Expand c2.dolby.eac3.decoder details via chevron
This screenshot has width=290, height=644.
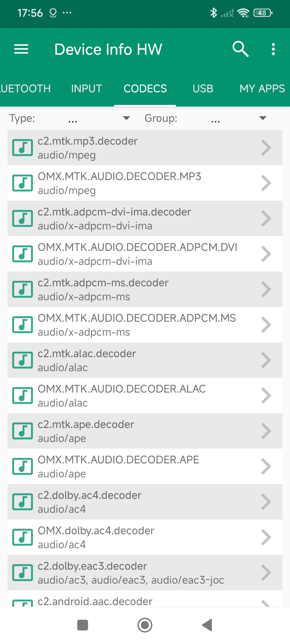[x=266, y=573]
